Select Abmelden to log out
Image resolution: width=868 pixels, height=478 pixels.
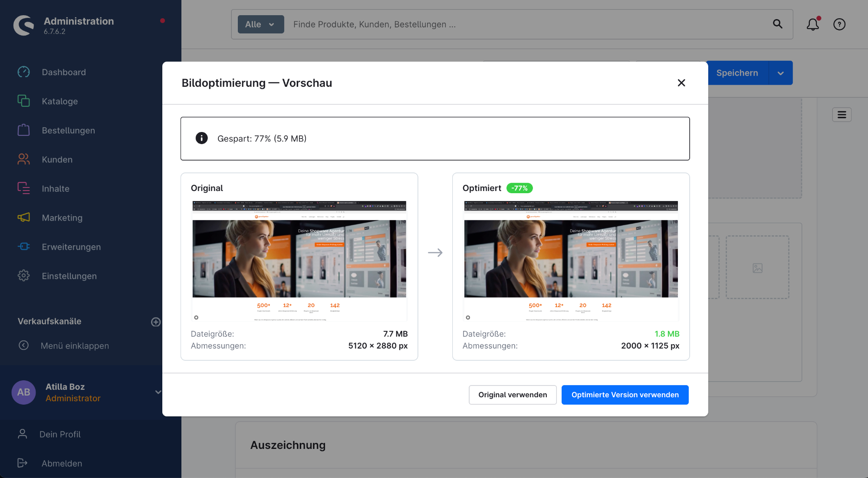point(62,463)
